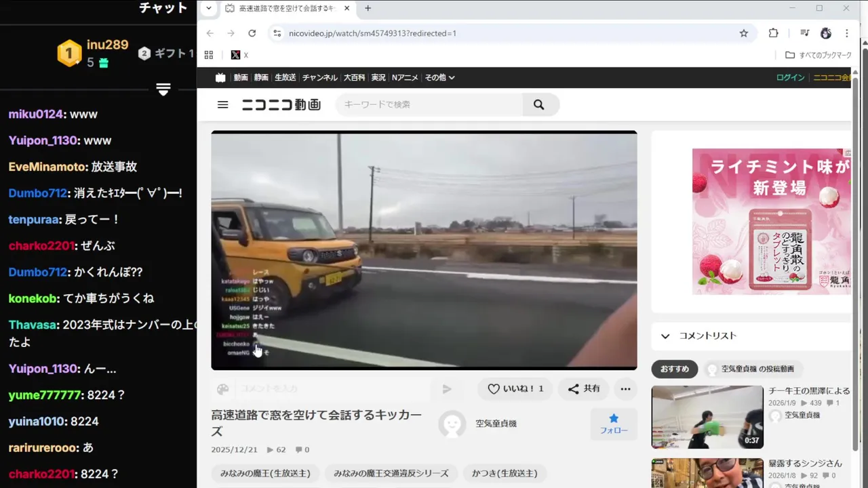Open the 0:37 recommended video thumbnail
The width and height of the screenshot is (868, 488).
pos(707,417)
